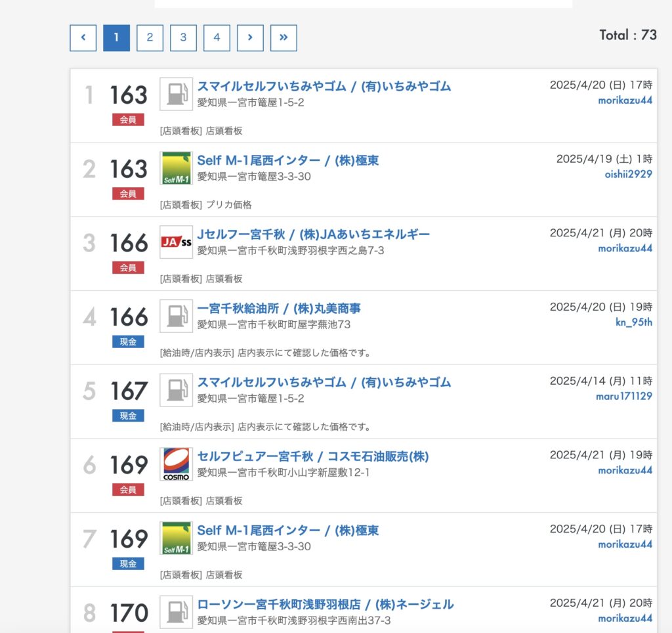
Task: Open kn_95th user profile
Action: point(634,322)
